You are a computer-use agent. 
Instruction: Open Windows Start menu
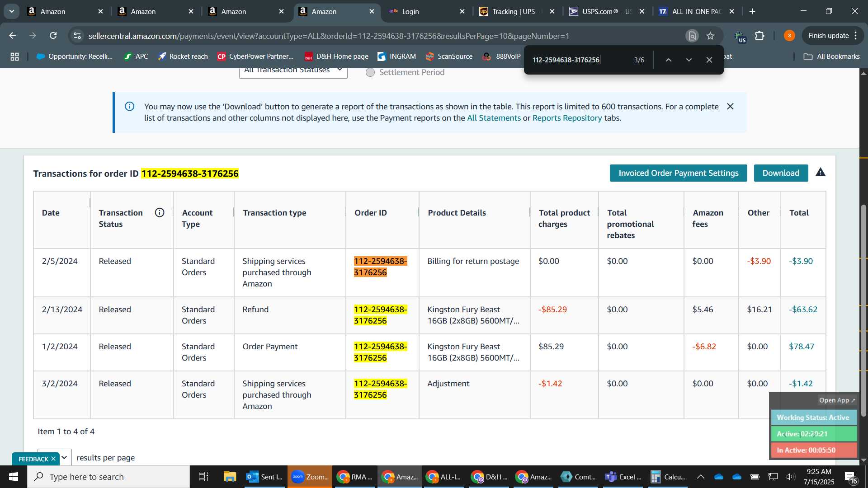tap(14, 477)
